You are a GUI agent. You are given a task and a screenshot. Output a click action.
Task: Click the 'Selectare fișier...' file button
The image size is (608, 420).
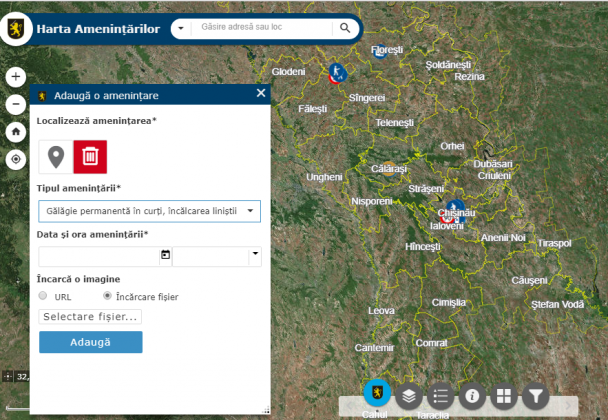tap(90, 316)
